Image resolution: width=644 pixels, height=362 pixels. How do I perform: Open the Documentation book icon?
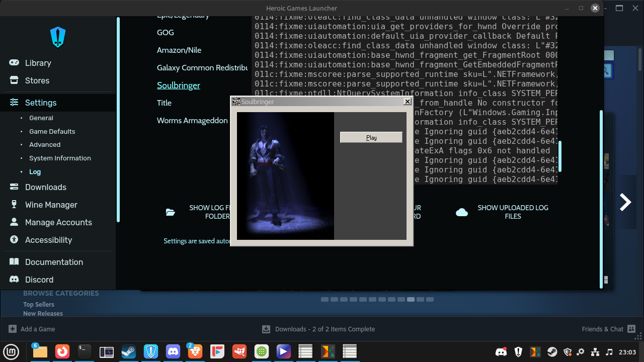click(14, 262)
